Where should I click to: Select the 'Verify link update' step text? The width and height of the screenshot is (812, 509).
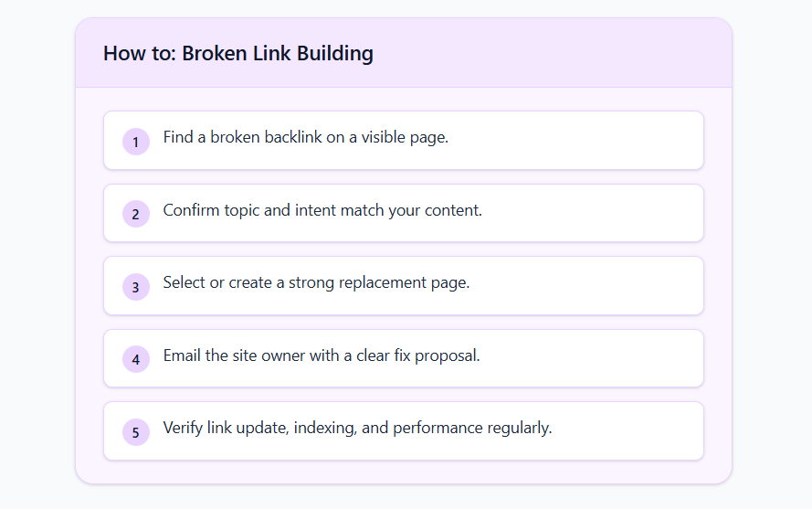point(357,429)
